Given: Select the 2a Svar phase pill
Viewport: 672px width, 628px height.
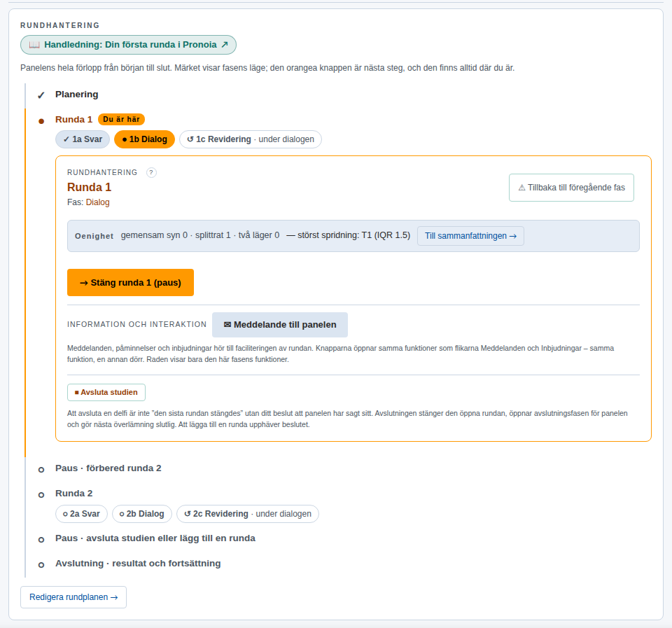Looking at the screenshot, I should (81, 514).
